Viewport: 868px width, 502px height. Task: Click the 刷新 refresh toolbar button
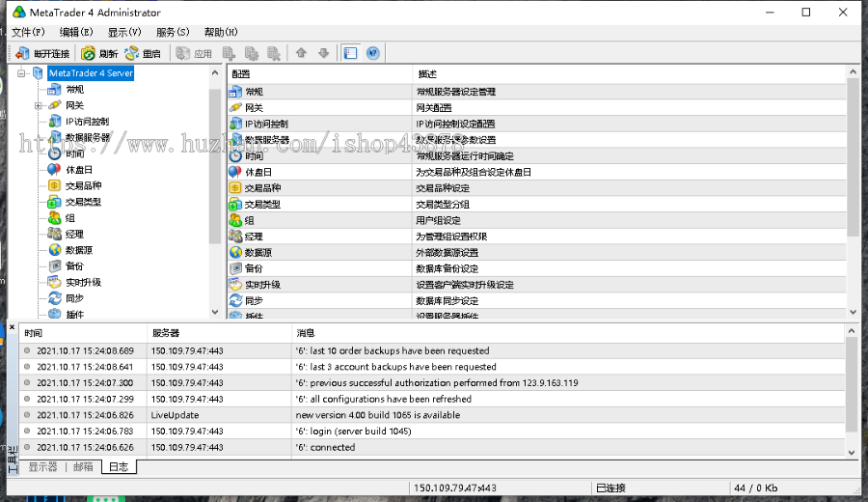pyautogui.click(x=99, y=53)
